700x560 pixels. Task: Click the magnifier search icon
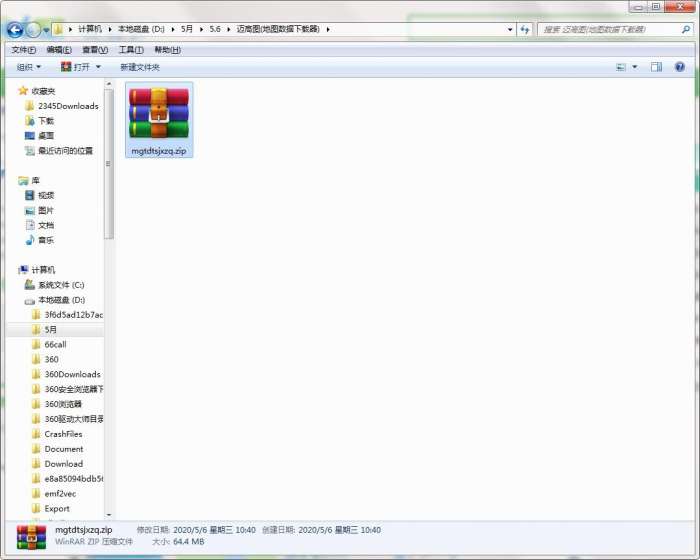pyautogui.click(x=686, y=29)
